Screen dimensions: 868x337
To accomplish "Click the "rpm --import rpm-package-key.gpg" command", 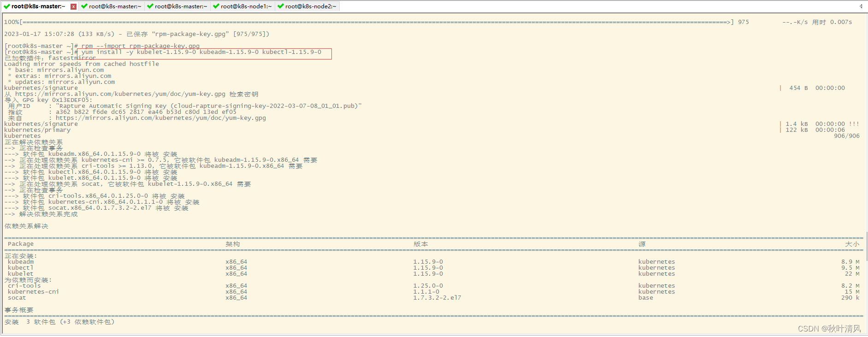I will coord(141,46).
